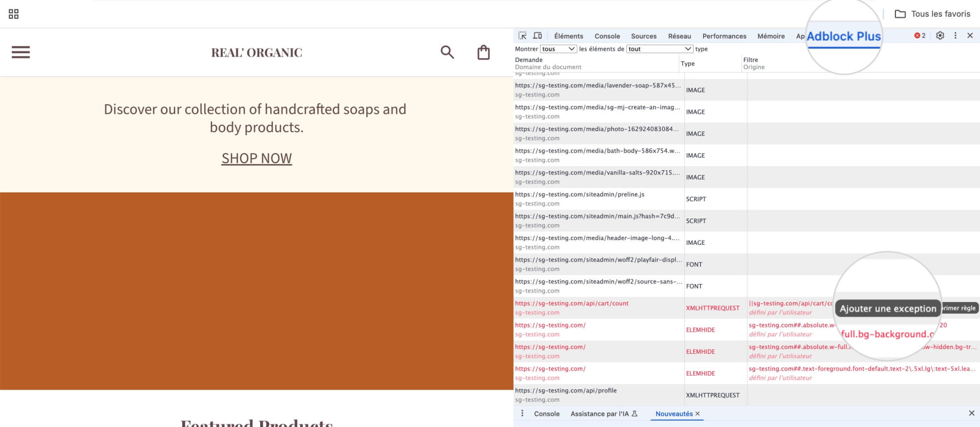This screenshot has height=427, width=980.
Task: Toggle the DevTools device toolbar icon
Action: coord(538,36)
